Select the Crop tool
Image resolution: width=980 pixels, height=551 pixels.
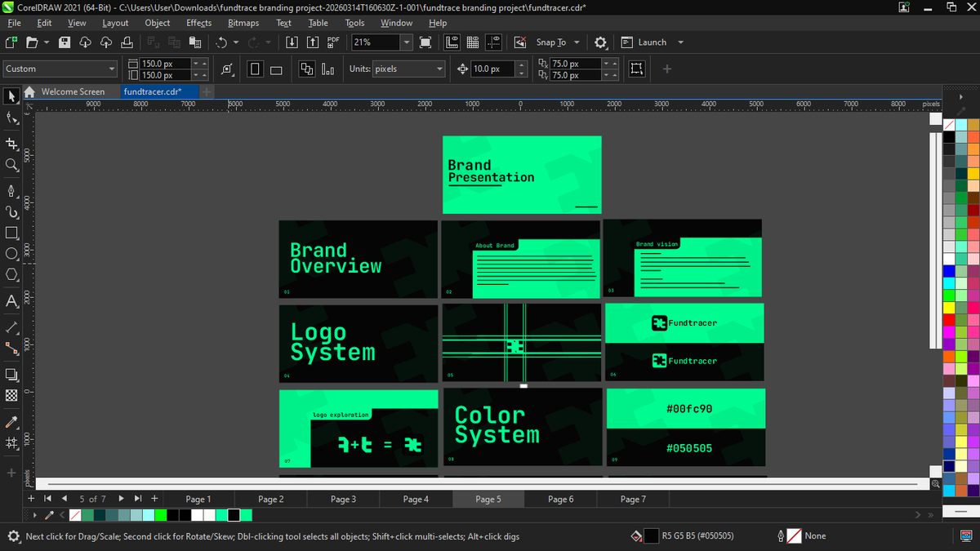11,143
